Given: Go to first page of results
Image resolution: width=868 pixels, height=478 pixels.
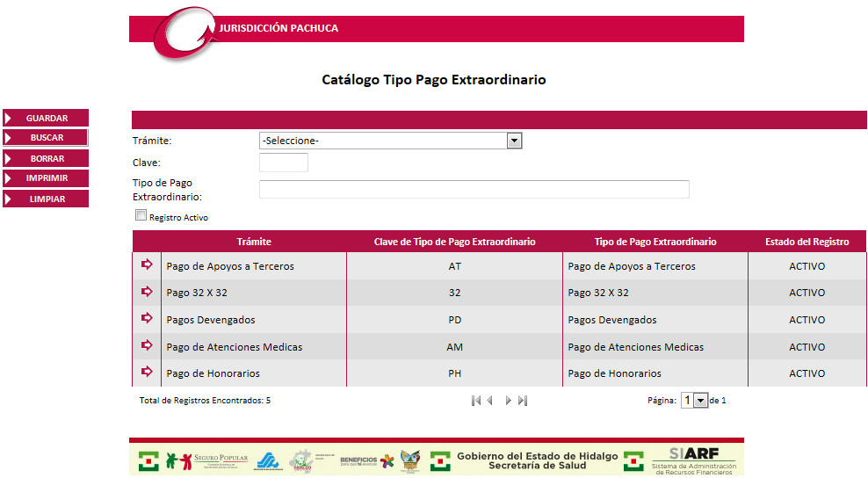Looking at the screenshot, I should (476, 401).
